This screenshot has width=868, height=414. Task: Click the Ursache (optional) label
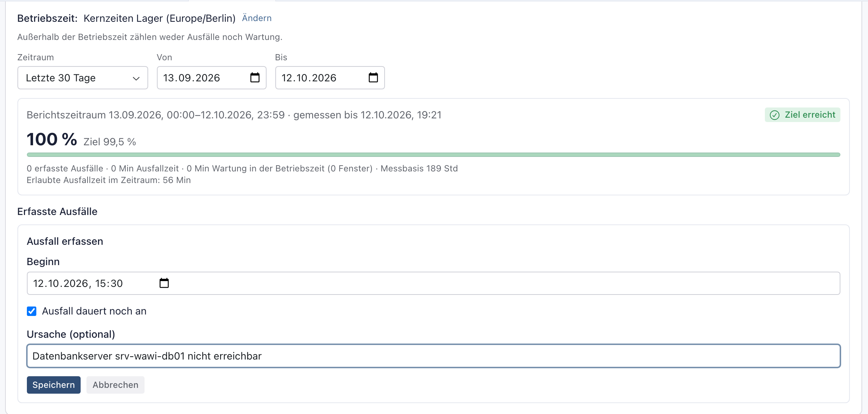pos(71,334)
